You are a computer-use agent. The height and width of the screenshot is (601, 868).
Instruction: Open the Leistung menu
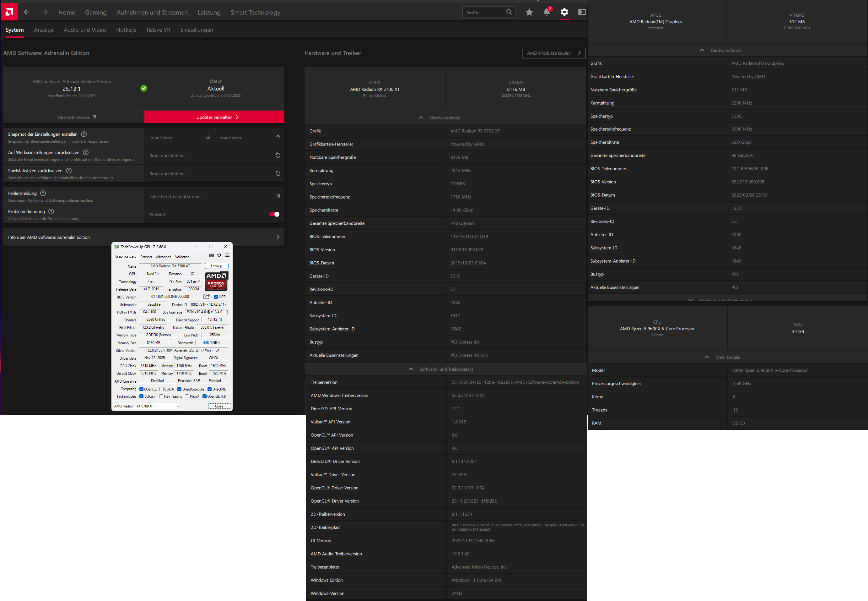(209, 13)
